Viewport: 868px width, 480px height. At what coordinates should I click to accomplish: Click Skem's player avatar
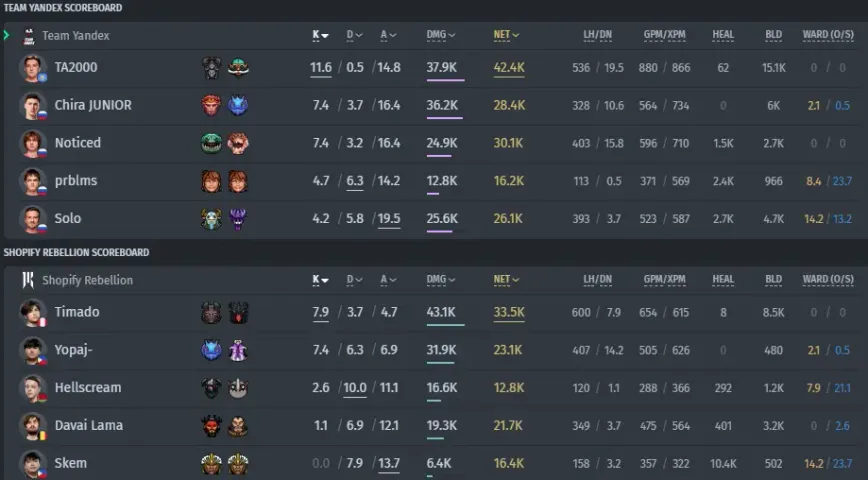coord(32,463)
